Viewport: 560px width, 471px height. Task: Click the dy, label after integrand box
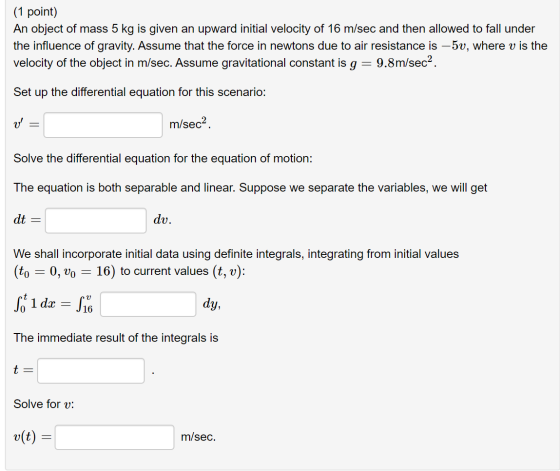click(211, 304)
